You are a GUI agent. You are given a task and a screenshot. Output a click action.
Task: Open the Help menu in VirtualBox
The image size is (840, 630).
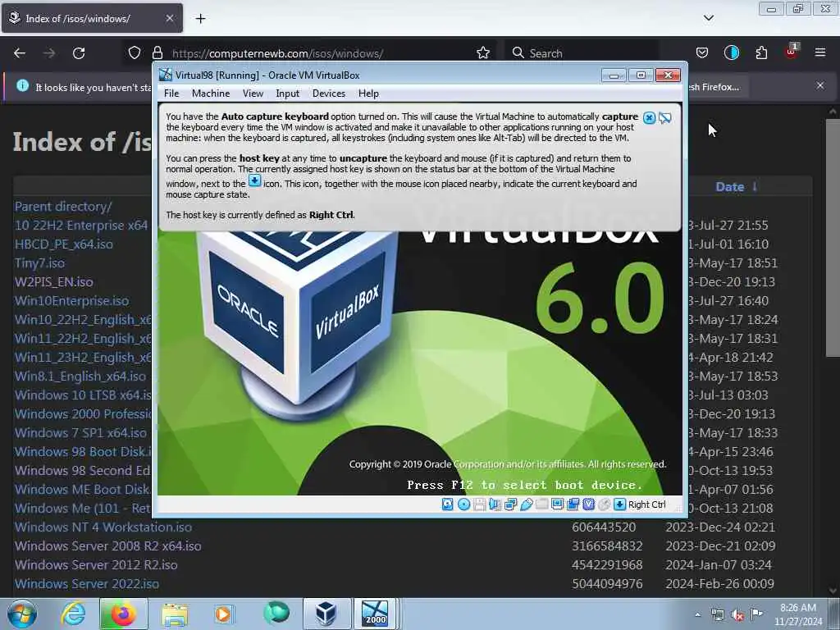coord(368,94)
